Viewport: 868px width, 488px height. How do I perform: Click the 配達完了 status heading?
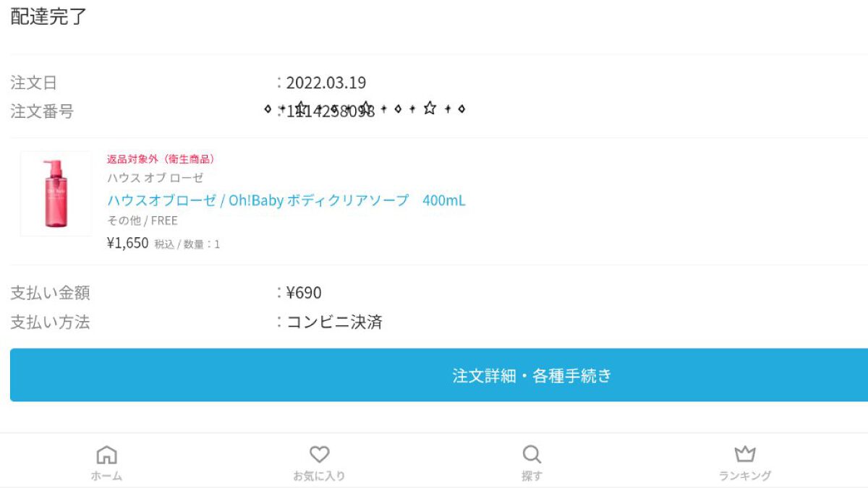click(x=48, y=17)
